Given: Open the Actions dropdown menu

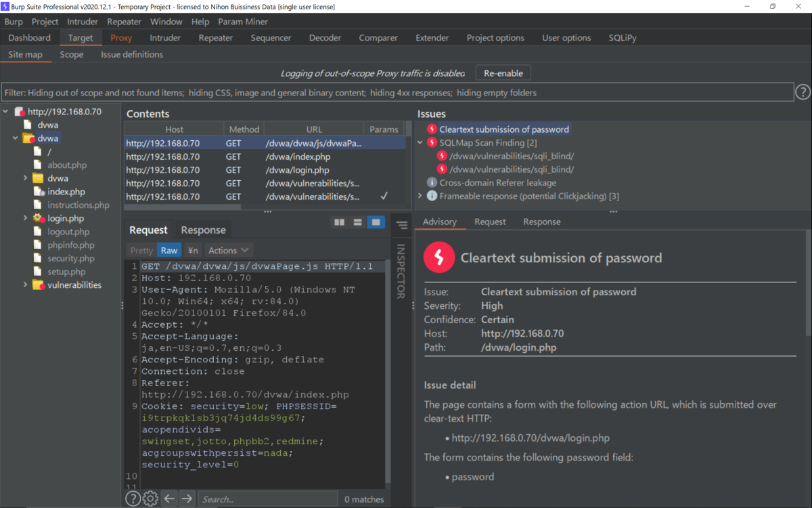Looking at the screenshot, I should [x=229, y=250].
